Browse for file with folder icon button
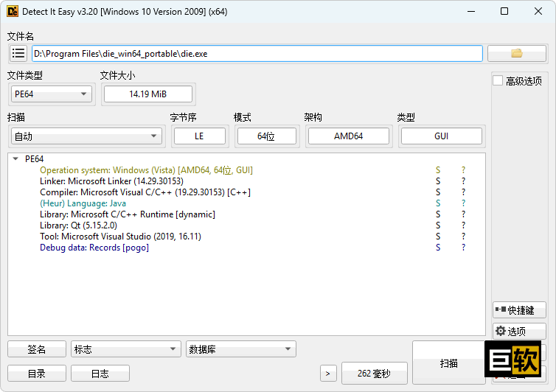Viewport: 556px width, 392px height. pos(517,54)
